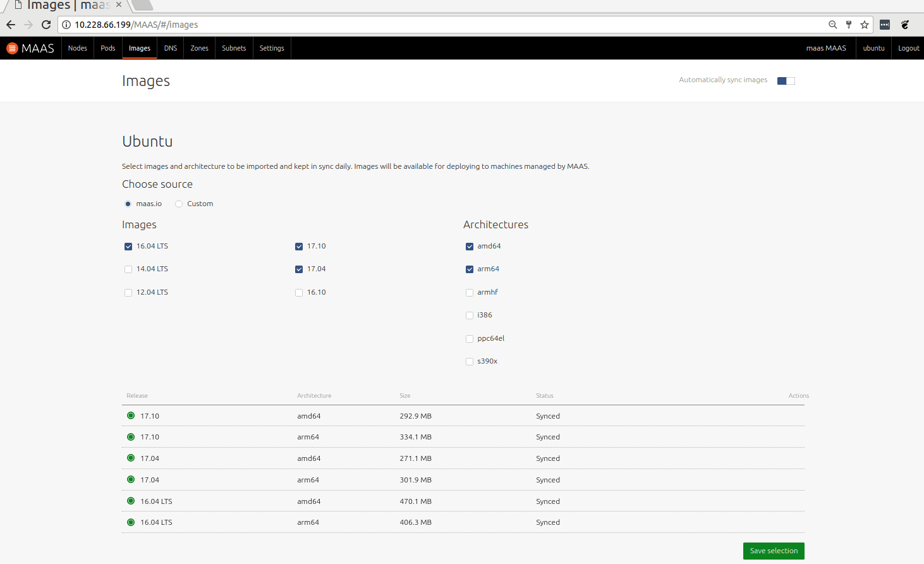Screen dimensions: 924x564
Task: Click 271.1 MB size value
Action: (415, 458)
